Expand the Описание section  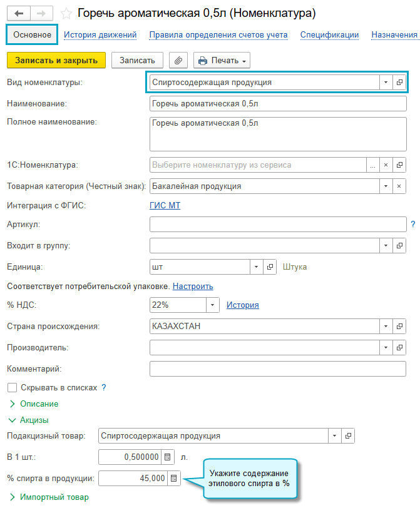click(34, 404)
